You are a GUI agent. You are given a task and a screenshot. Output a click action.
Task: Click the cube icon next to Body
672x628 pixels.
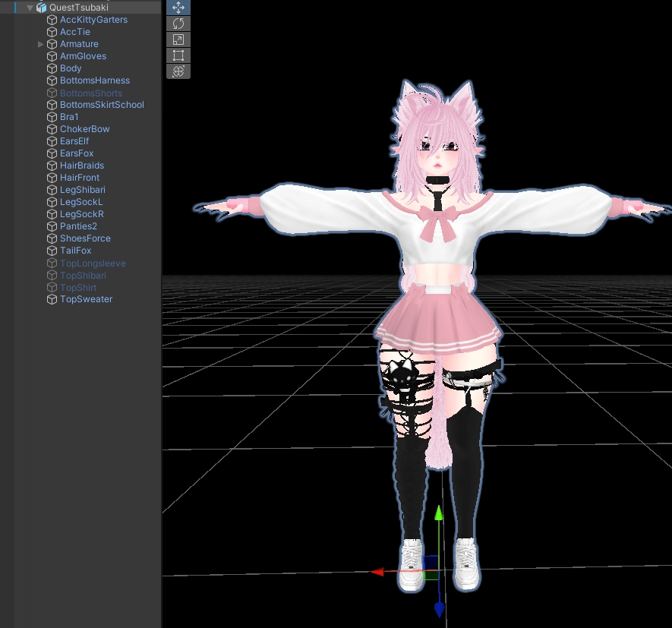pos(52,68)
